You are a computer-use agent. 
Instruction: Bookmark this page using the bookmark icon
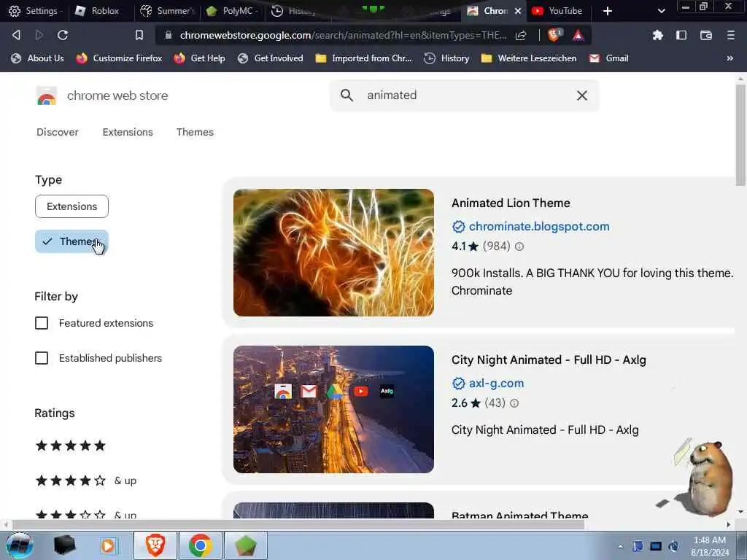click(x=139, y=35)
